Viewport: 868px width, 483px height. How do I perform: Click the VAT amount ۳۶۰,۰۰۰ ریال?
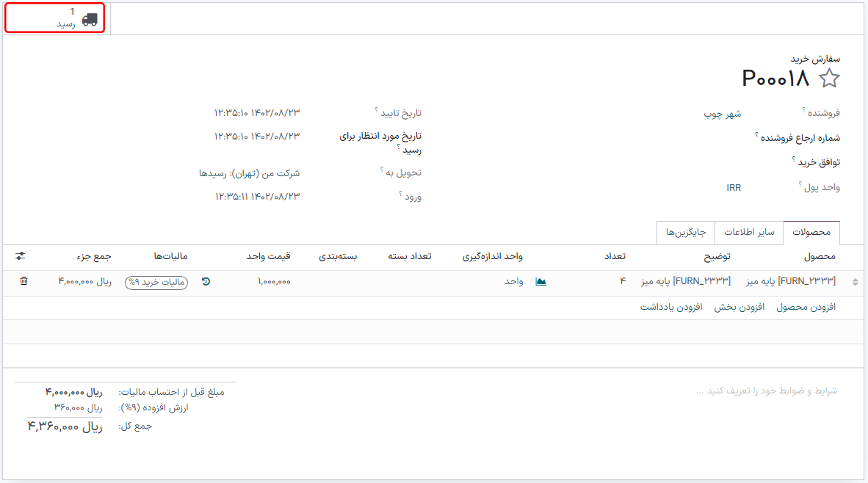pos(78,407)
